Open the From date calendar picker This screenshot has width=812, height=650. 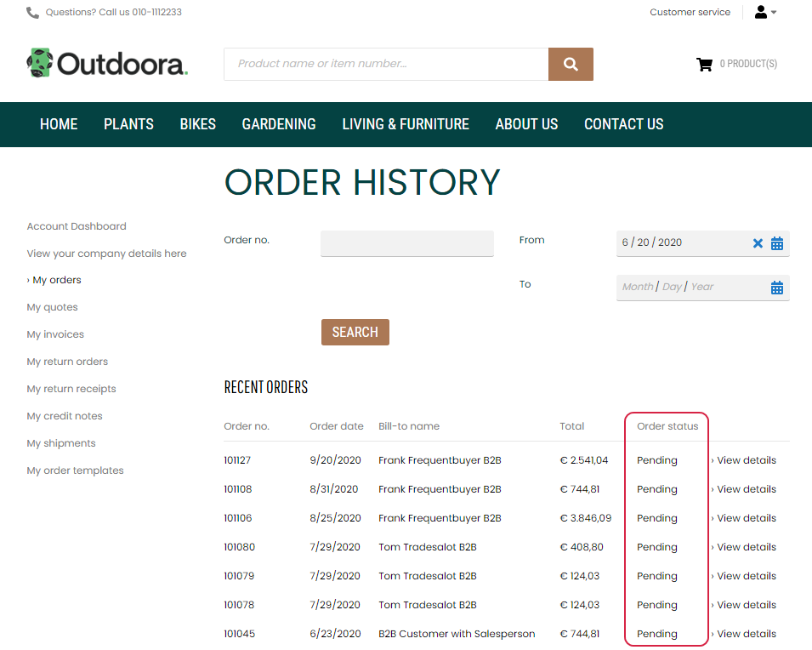click(777, 243)
